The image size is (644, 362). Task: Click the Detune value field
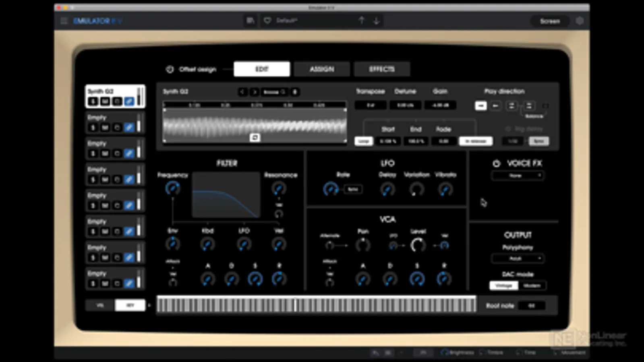[405, 105]
